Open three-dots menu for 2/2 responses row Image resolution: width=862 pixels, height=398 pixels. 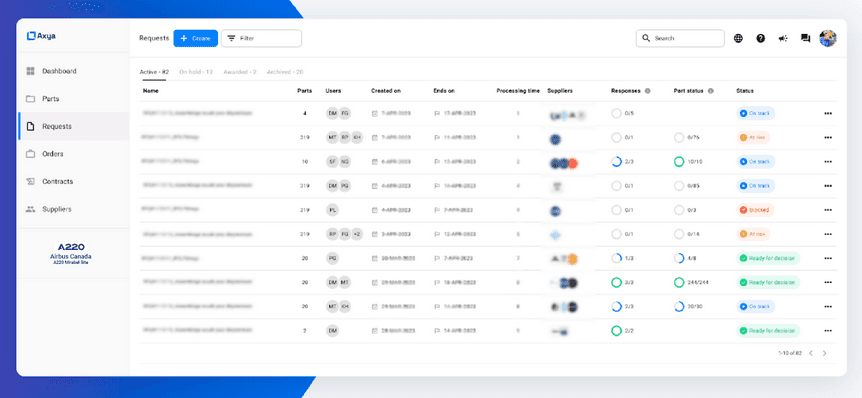(x=828, y=331)
